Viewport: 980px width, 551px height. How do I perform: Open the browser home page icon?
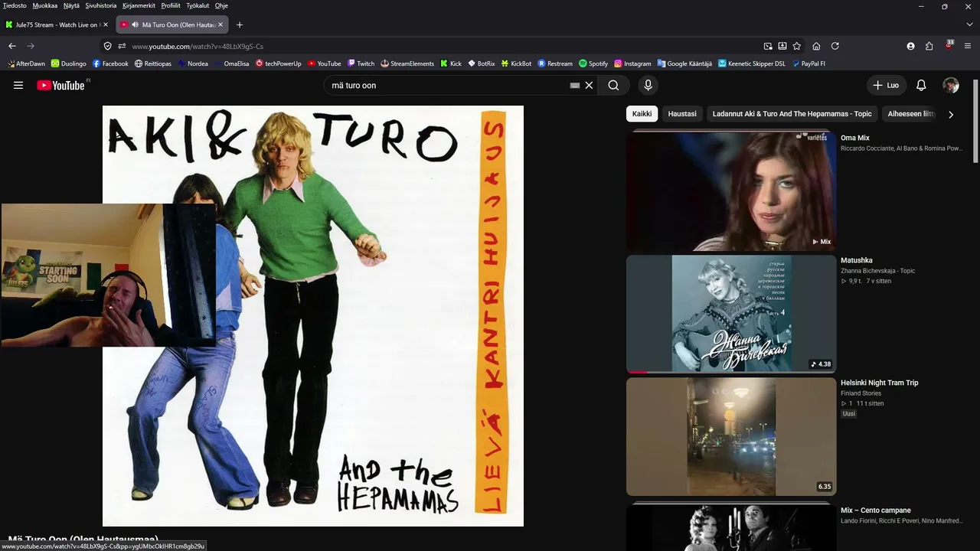[816, 46]
